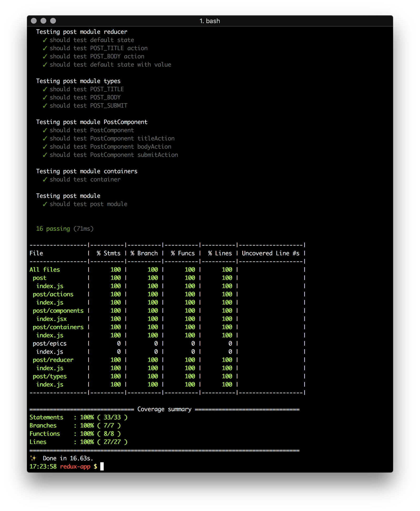Click the checkmark beside 'should test post module'
Screen dimensions: 420x511
pos(45,204)
